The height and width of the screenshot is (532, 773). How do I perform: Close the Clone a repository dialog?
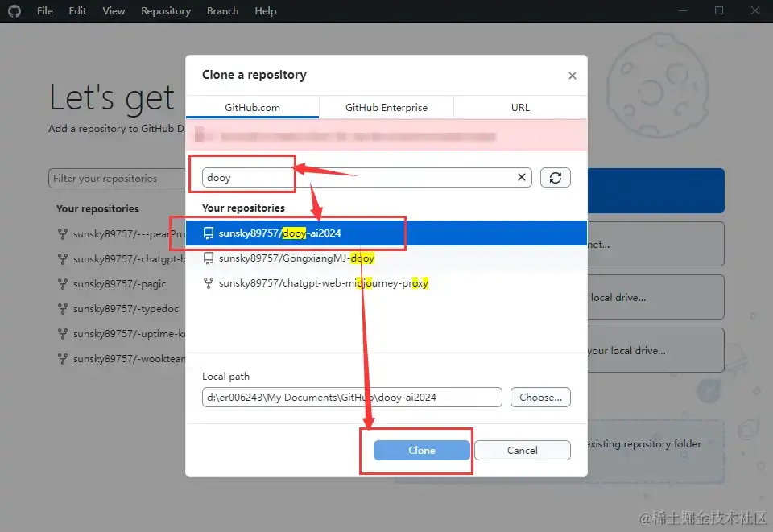coord(572,76)
